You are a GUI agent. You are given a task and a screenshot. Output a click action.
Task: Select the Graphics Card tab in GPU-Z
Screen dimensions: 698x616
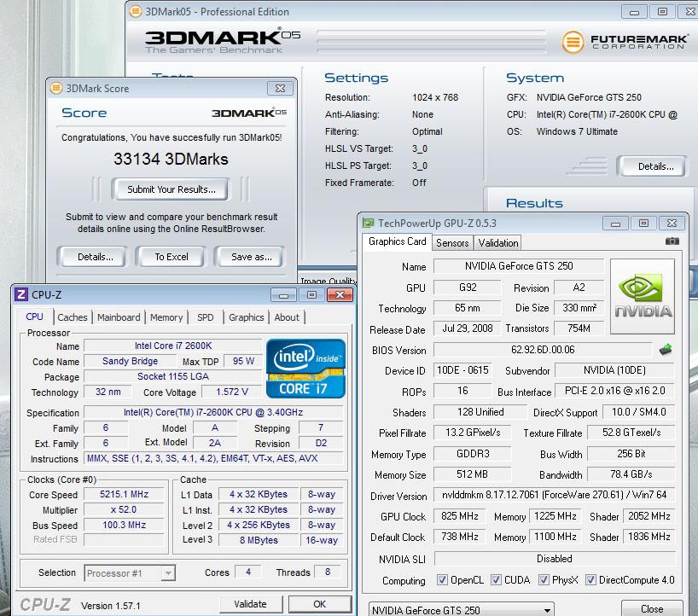pos(397,241)
